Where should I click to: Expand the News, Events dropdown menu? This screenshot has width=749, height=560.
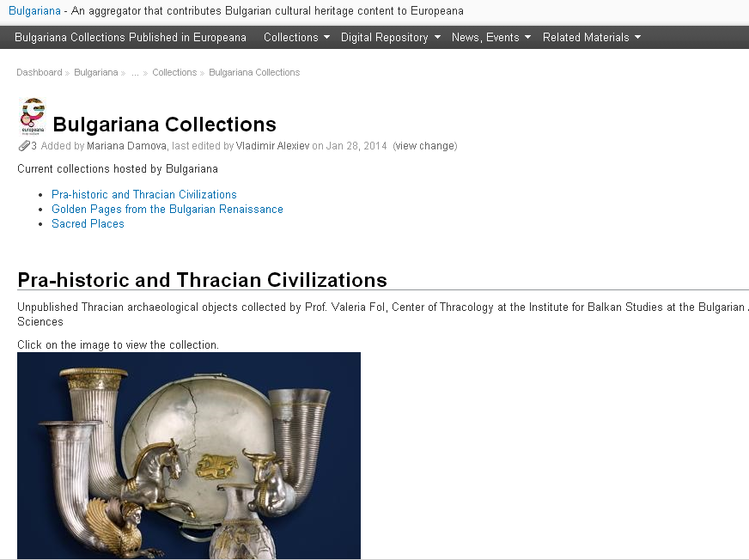491,37
